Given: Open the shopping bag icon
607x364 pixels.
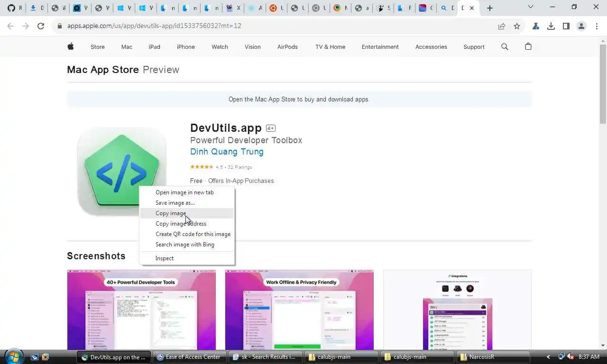Looking at the screenshot, I should [528, 46].
